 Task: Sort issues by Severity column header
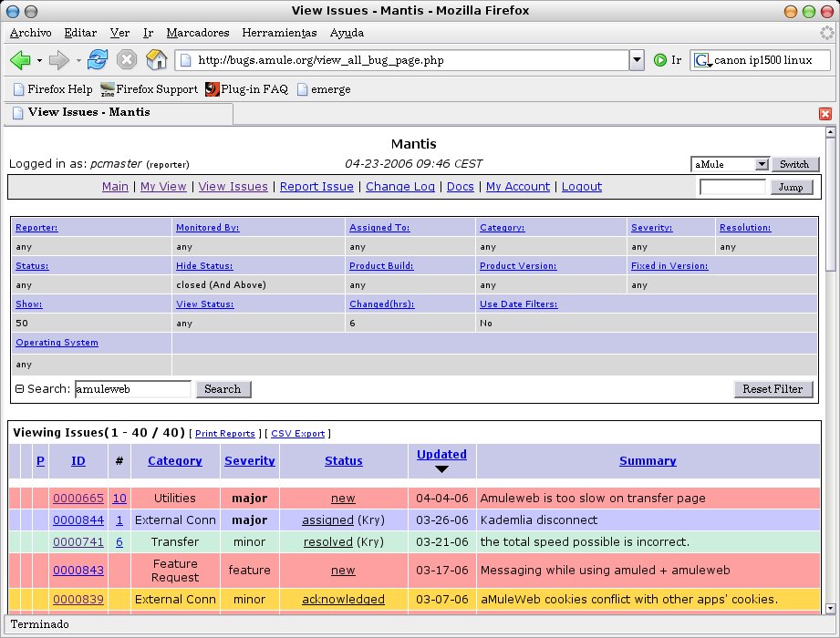point(249,461)
